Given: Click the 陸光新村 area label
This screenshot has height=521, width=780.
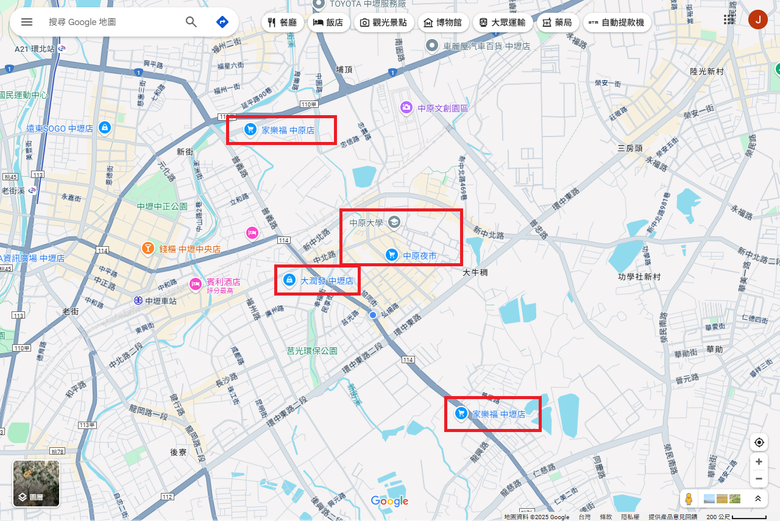Looking at the screenshot, I should [x=707, y=71].
